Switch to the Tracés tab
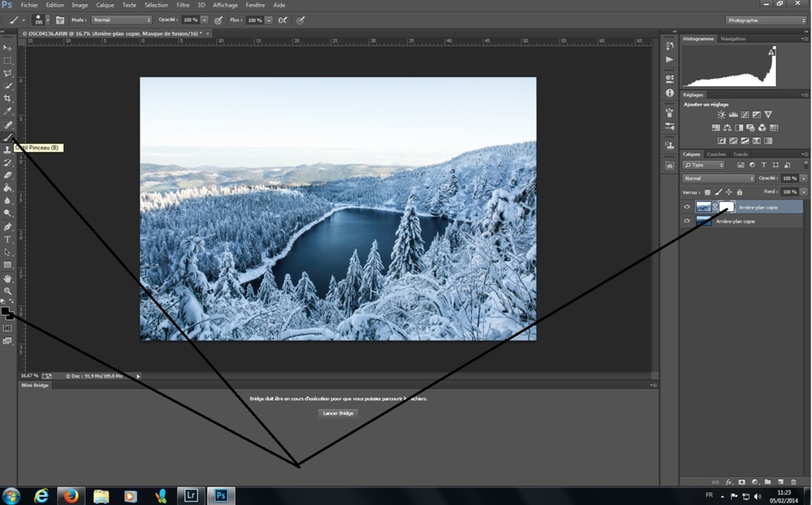 [x=741, y=154]
